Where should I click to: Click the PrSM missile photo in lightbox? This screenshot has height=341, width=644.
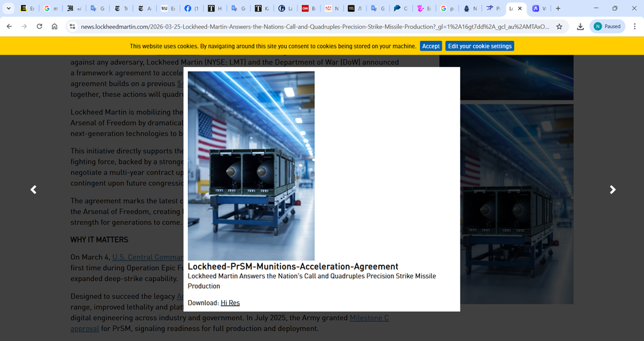(251, 165)
